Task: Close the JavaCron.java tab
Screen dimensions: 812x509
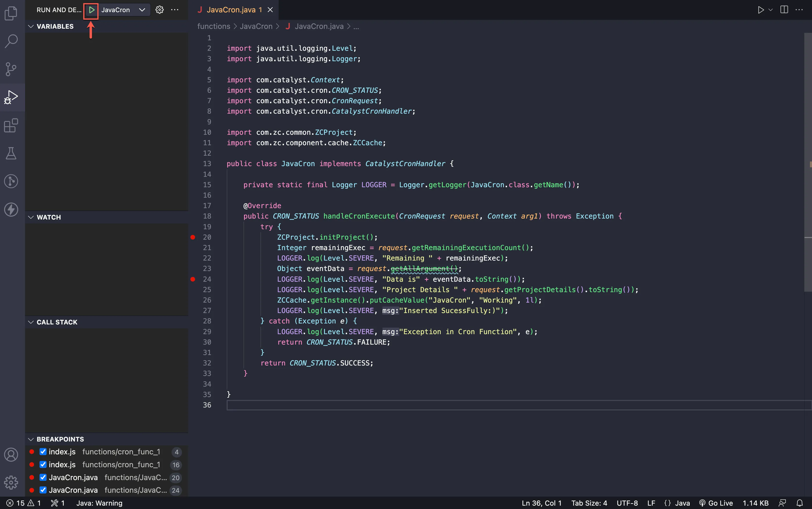Action: [270, 10]
